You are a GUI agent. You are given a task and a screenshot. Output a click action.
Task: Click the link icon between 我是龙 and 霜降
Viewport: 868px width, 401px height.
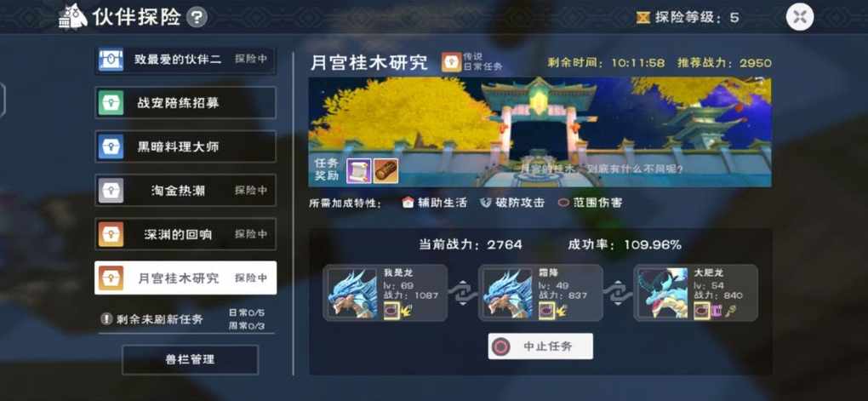(463, 293)
